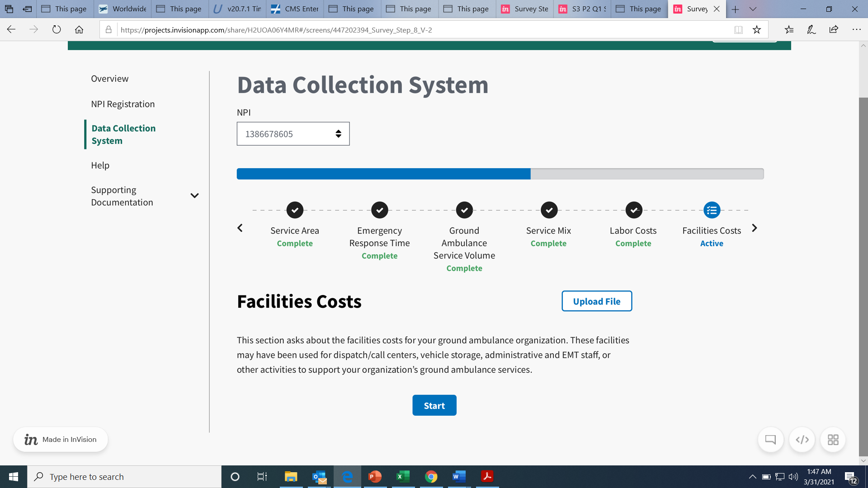Expand Supporting Documentation sidebar section
Screen dimensions: 868x488
[x=194, y=196]
